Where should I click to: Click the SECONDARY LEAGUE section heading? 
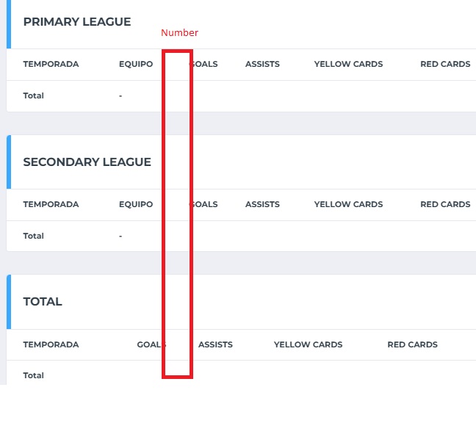pos(87,162)
